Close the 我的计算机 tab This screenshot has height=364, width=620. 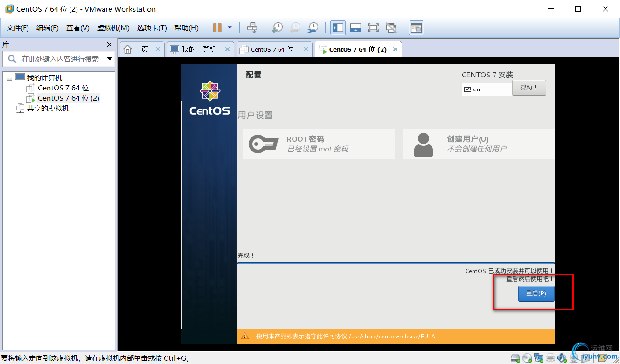click(228, 49)
